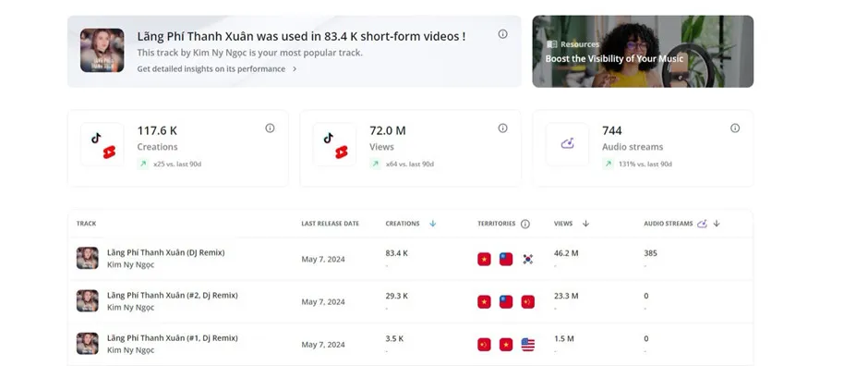Click the Audio streams cloud icon on the card
The width and height of the screenshot is (868, 366).
click(567, 144)
